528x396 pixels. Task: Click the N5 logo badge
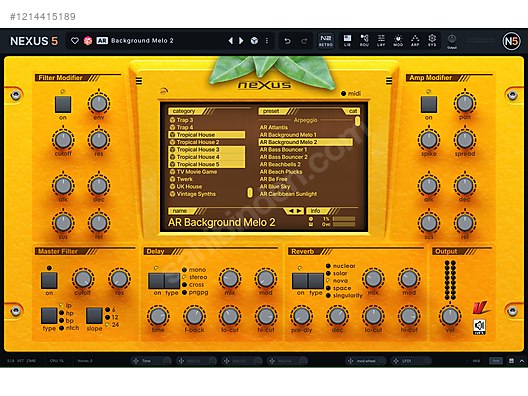511,41
